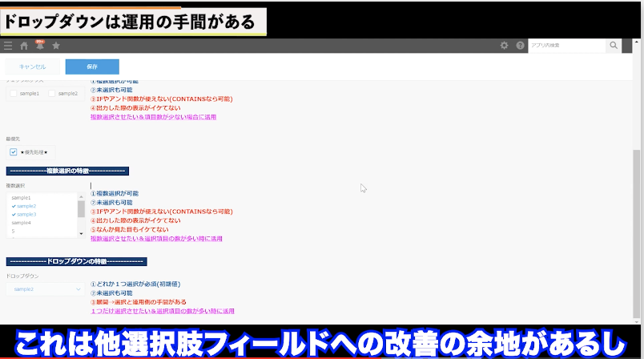Click the search magnifier icon
644x359 pixels.
coord(614,46)
